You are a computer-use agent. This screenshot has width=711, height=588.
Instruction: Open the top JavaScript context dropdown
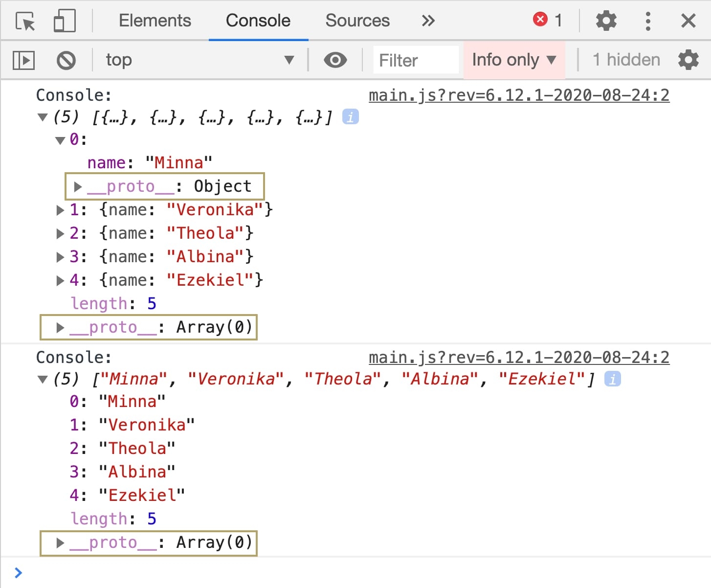[x=200, y=60]
